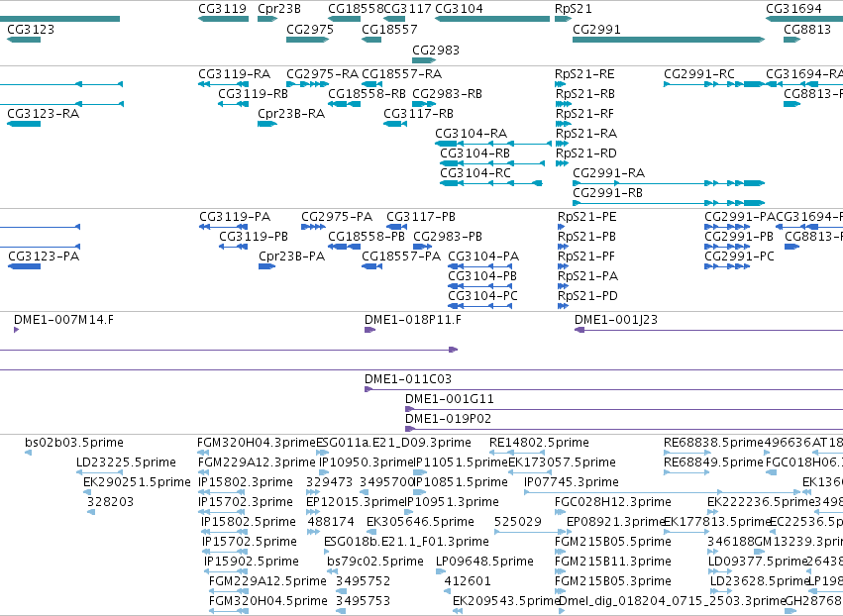This screenshot has height=616, width=843.
Task: Click protein CG3117-PB label
Action: [x=421, y=217]
